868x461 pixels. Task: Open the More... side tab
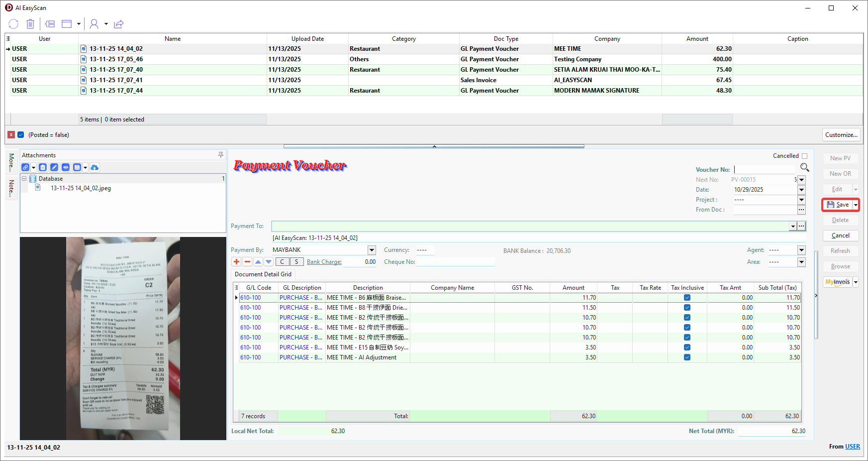(x=11, y=162)
